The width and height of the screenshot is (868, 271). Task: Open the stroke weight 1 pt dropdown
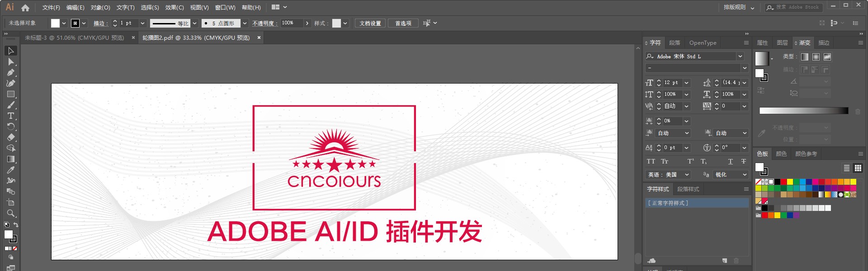(142, 23)
